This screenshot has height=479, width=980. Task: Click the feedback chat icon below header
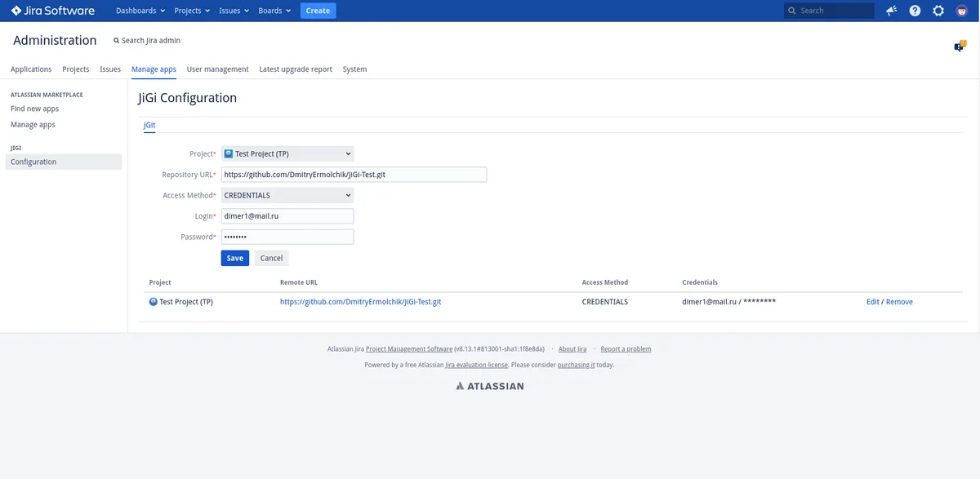coord(960,47)
